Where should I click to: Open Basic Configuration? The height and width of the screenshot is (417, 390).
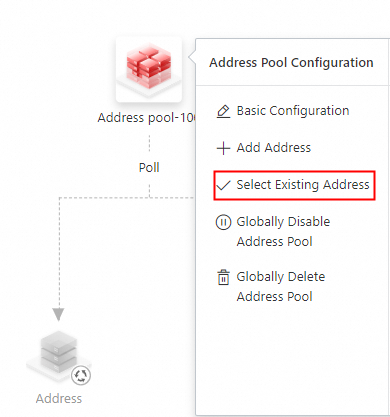293,111
